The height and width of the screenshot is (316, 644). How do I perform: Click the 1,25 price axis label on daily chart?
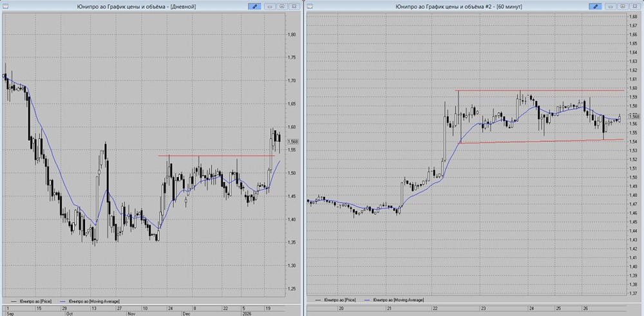[292, 289]
